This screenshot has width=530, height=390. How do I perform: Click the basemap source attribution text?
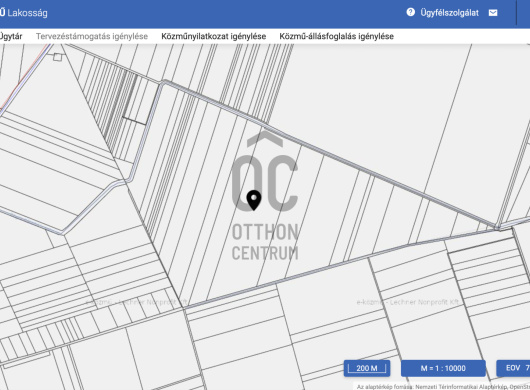point(443,387)
